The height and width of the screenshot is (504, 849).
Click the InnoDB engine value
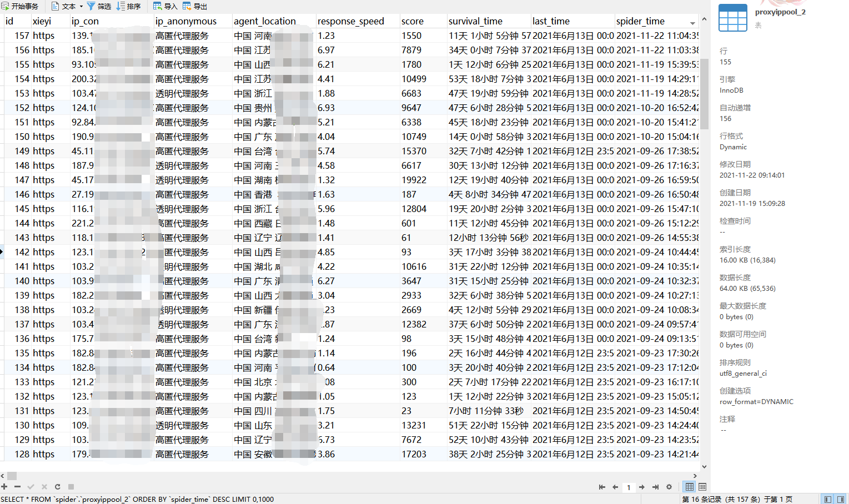click(731, 90)
